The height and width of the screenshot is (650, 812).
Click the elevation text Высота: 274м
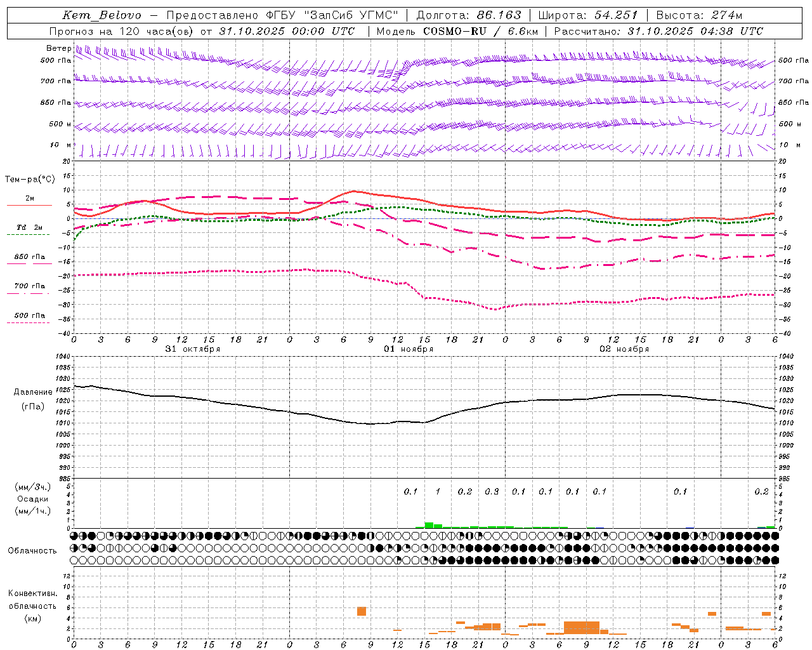(x=699, y=15)
